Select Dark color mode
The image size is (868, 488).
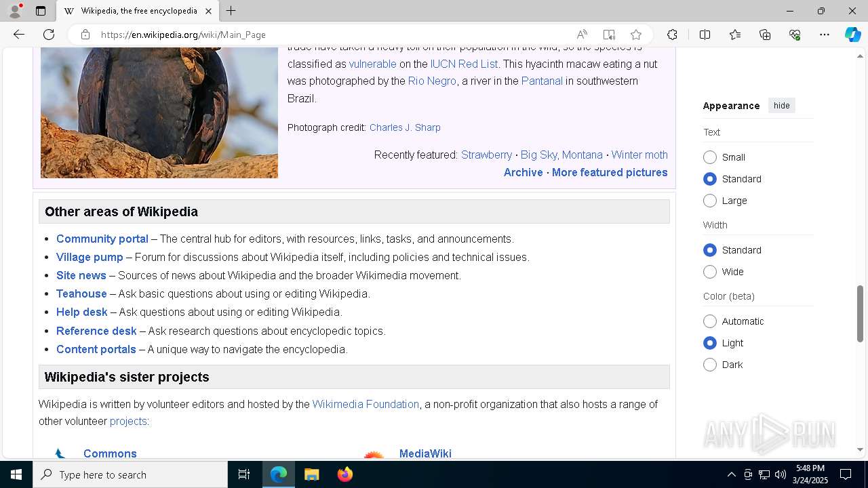(x=710, y=365)
